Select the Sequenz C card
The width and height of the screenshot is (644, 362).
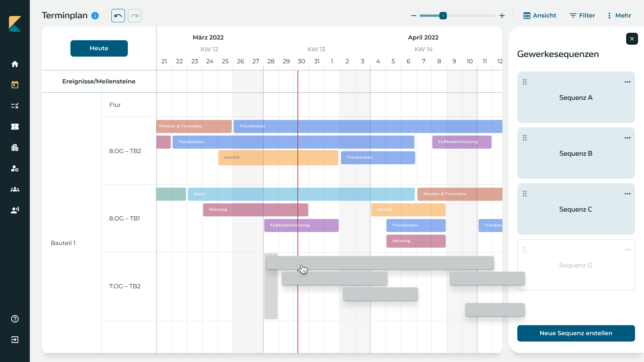tap(576, 209)
